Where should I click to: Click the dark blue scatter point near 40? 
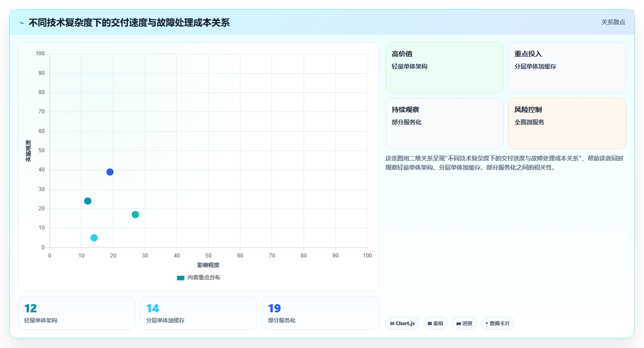coord(110,172)
